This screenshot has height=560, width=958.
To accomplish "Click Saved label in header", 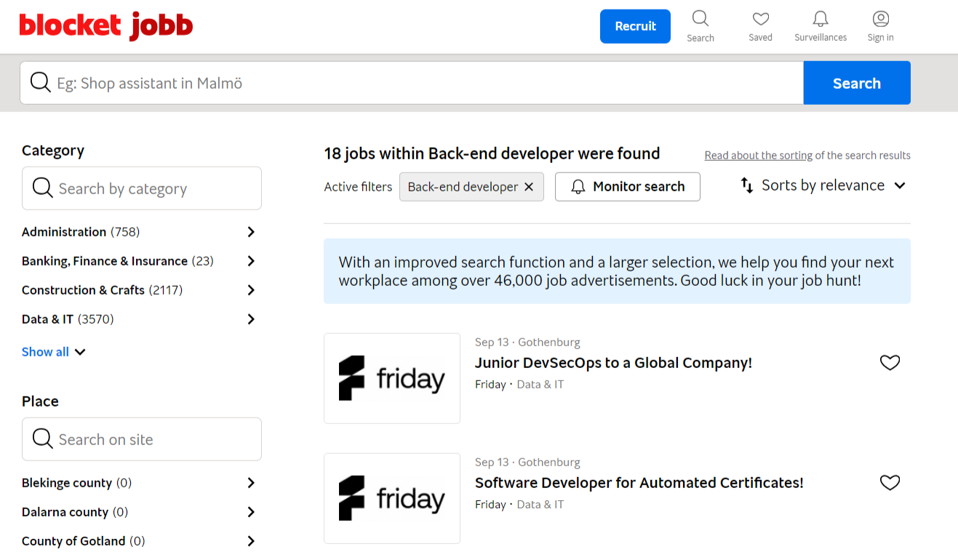I will click(760, 38).
